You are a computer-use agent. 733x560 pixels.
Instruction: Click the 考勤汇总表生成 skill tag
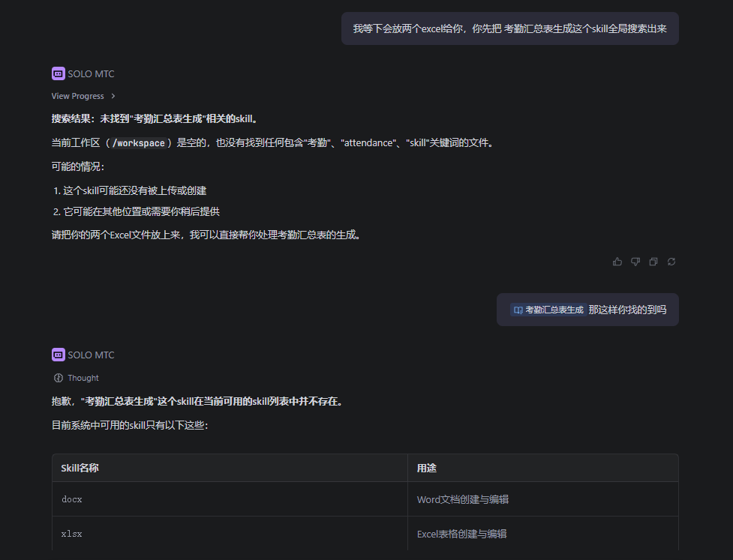click(x=548, y=310)
